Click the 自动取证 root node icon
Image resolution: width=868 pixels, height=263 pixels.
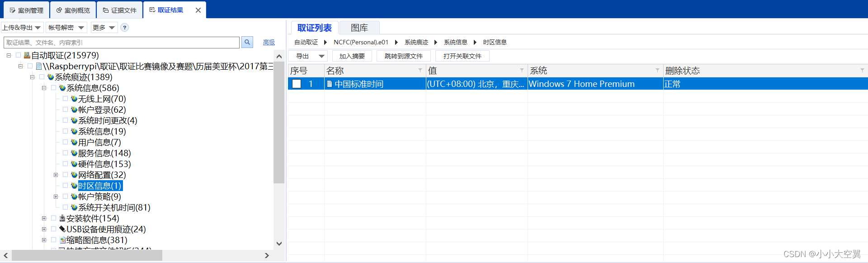(x=27, y=55)
